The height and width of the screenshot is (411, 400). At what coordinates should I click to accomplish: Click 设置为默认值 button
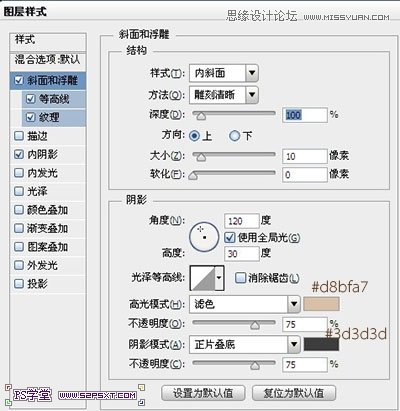(203, 393)
